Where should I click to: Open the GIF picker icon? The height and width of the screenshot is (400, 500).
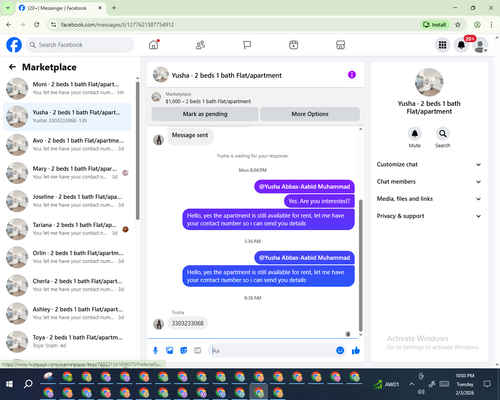(198, 350)
